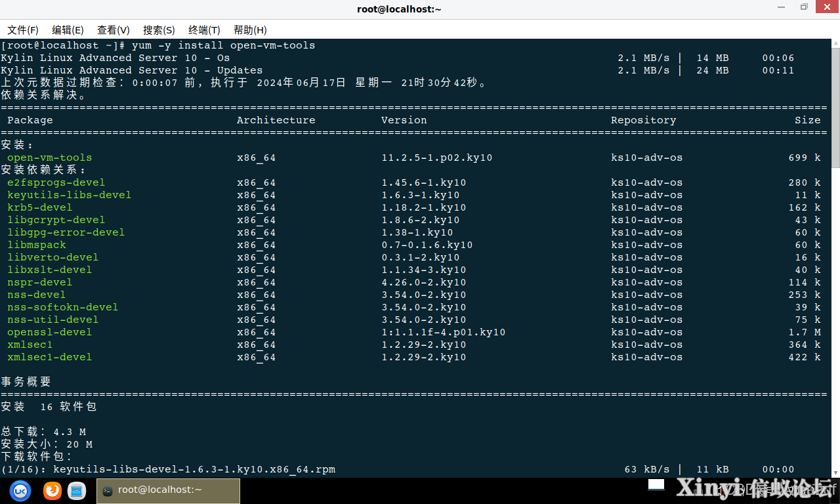Click the libxslt-devel package name
The height and width of the screenshot is (504, 840).
coord(49,270)
